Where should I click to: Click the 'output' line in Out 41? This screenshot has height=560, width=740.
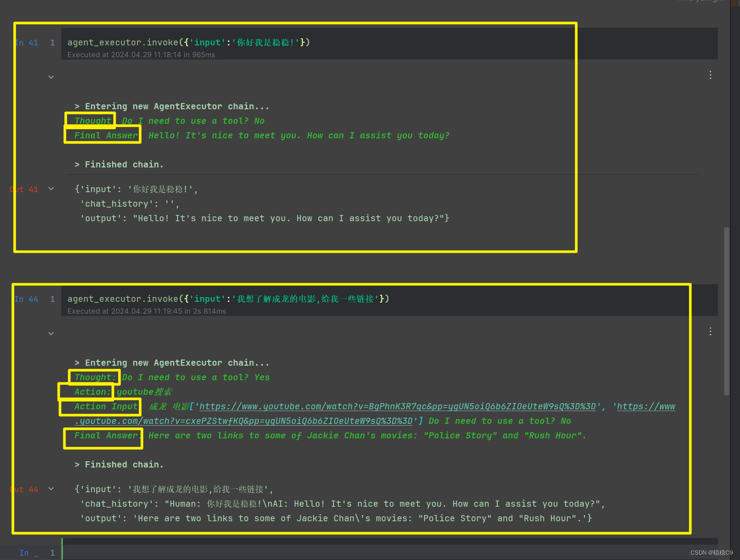[x=265, y=218]
